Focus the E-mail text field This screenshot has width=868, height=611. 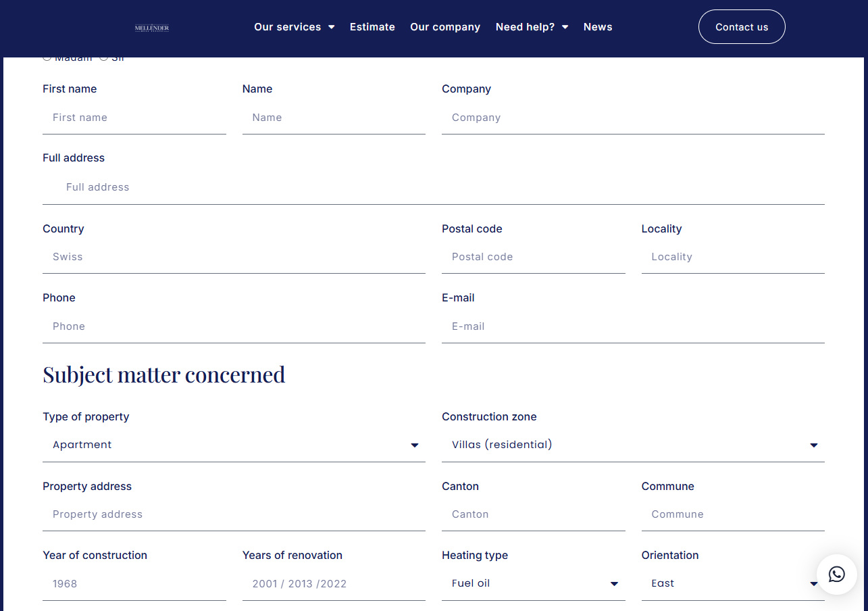click(633, 326)
